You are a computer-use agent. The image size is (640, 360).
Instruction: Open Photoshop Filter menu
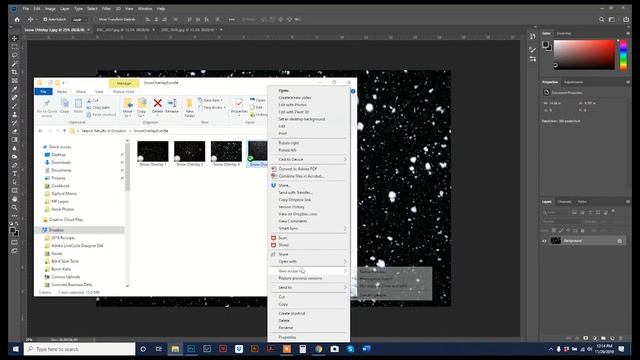[x=106, y=9]
